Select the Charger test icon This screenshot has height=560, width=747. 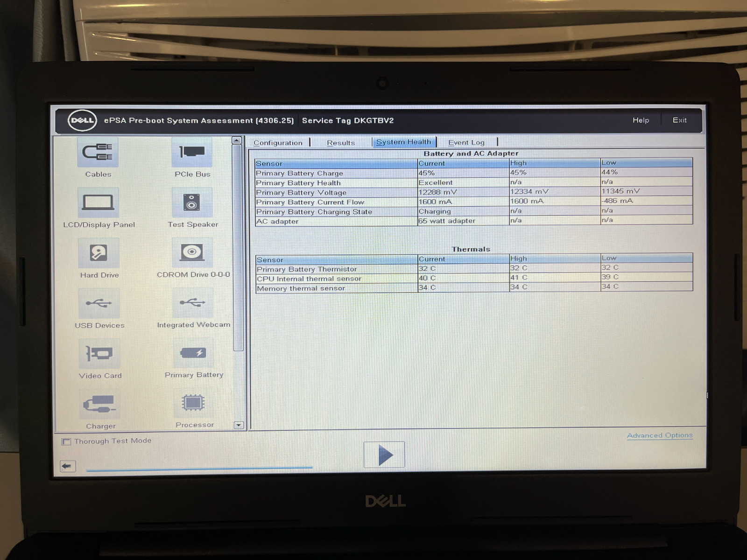100,404
